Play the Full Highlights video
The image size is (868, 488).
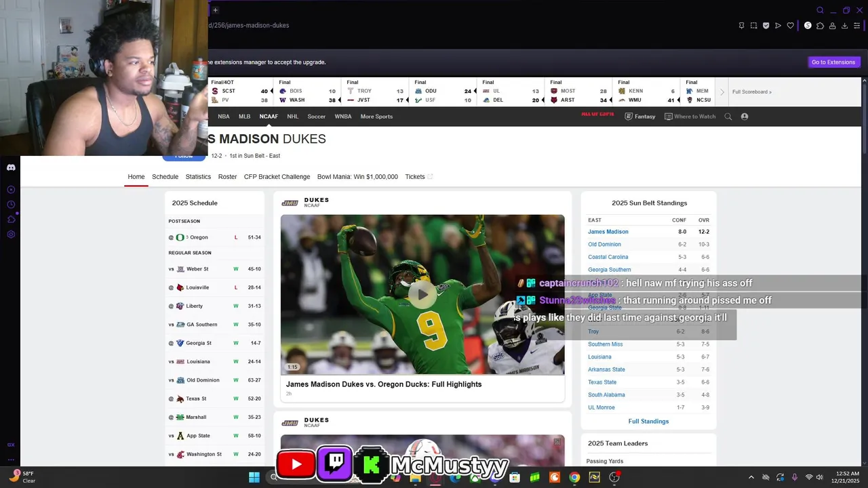[x=422, y=294]
